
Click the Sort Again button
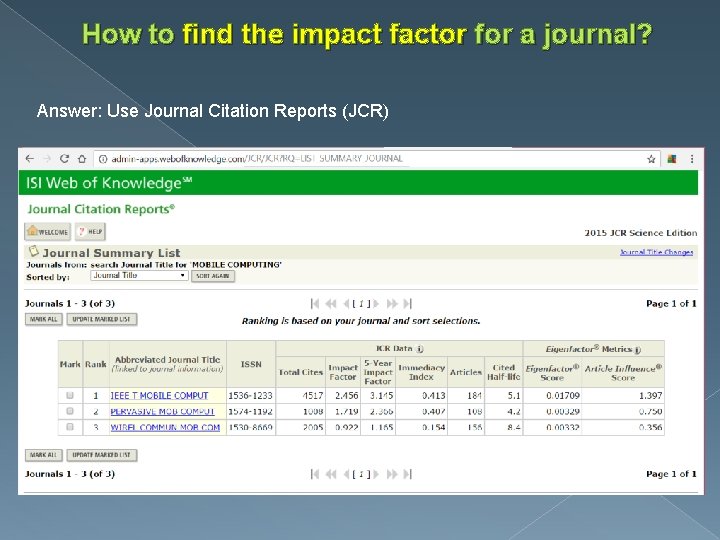pos(213,276)
